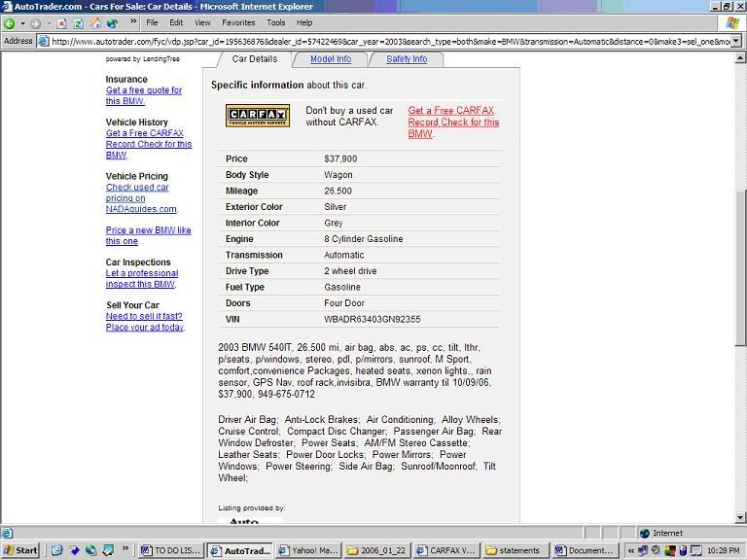Screen dimensions: 747x560
Task: Click the vertical scrollbar thumb
Action: (x=740, y=267)
